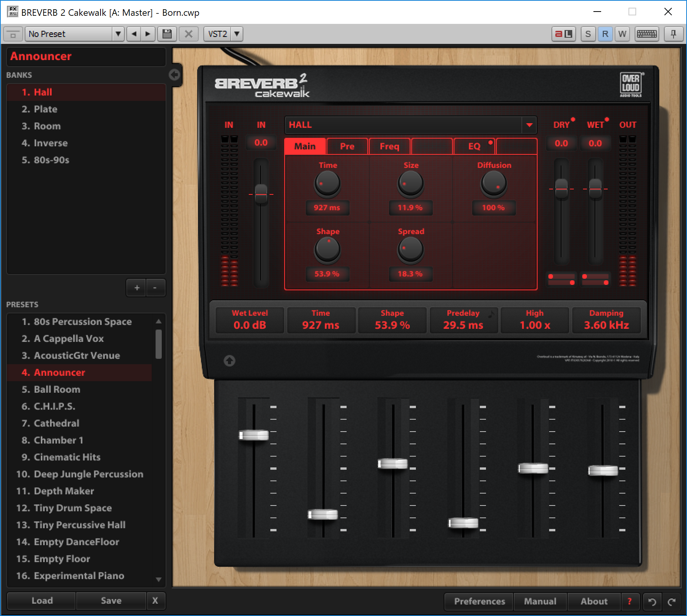The width and height of the screenshot is (687, 616).
Task: Go to previous preset with left arrow
Action: pos(134,34)
